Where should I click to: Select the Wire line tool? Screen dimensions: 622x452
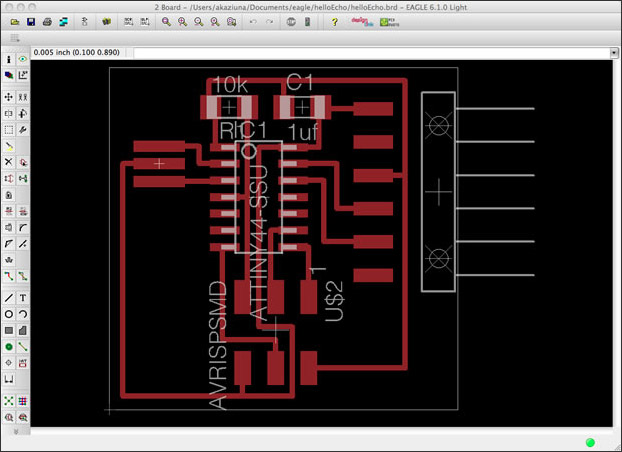[x=9, y=298]
